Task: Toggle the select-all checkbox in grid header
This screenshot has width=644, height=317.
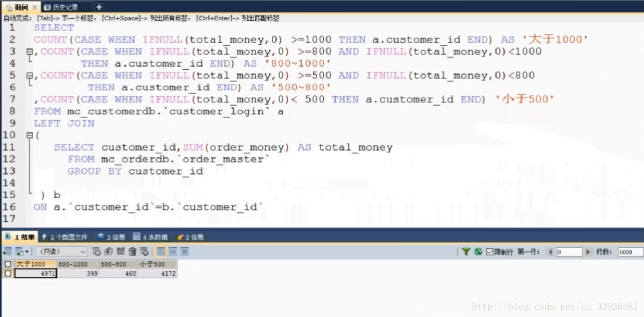Action: pos(7,264)
